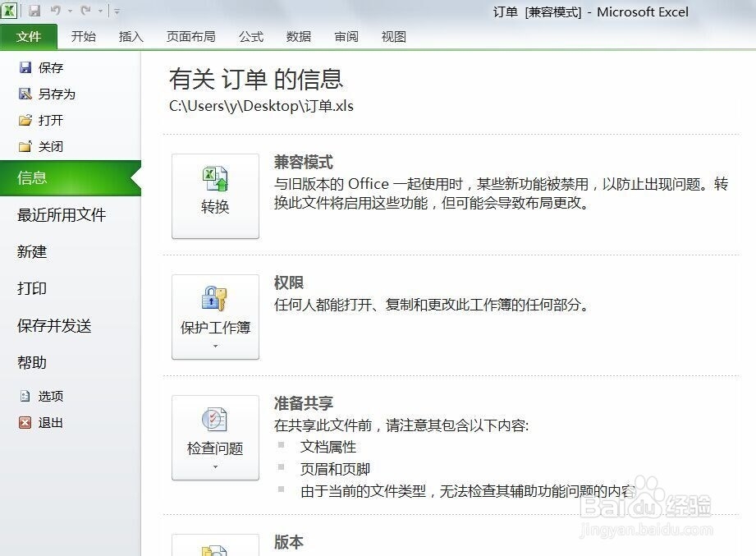Viewport: 756px width, 556px height.
Task: Open the 保存并发送 section
Action: pos(54,325)
